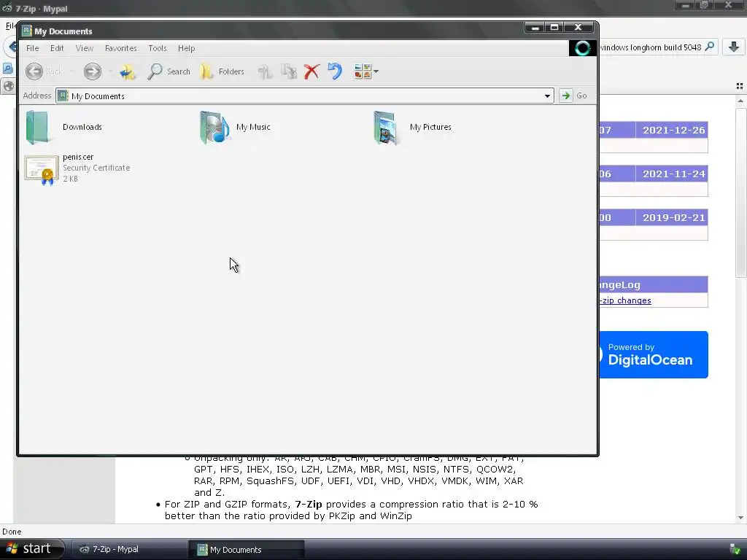Select the My Pictures folder icon

coord(386,127)
